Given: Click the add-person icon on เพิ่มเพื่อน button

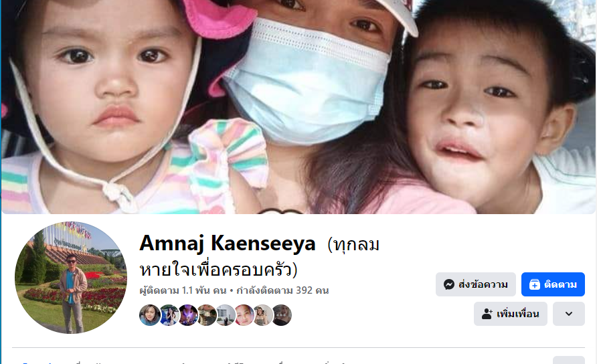Looking at the screenshot, I should coord(487,314).
